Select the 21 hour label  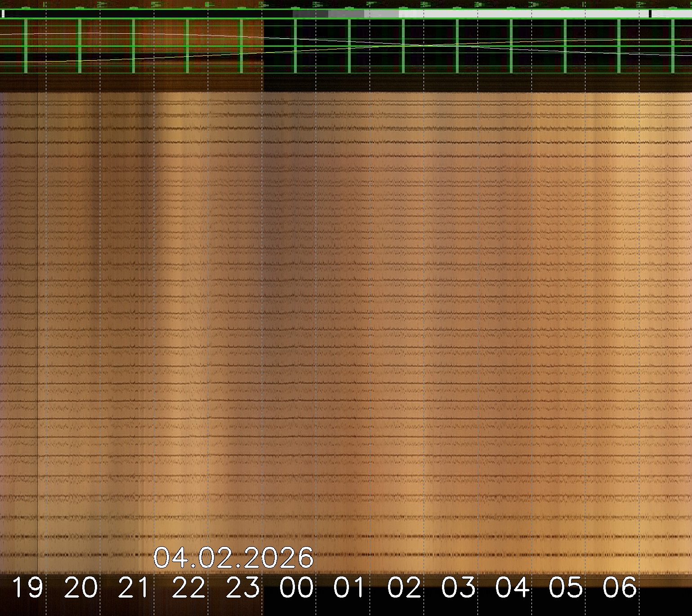click(x=134, y=588)
